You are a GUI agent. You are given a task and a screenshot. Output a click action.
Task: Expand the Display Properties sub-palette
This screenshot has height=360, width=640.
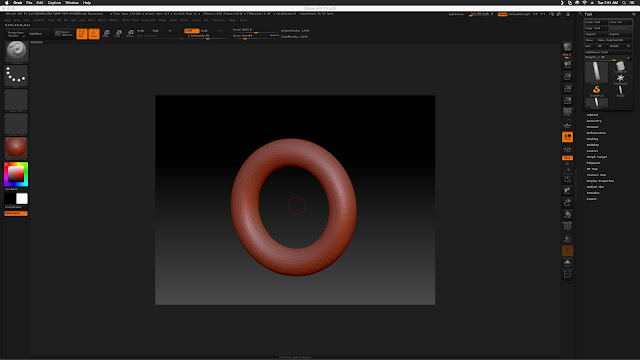(x=600, y=181)
